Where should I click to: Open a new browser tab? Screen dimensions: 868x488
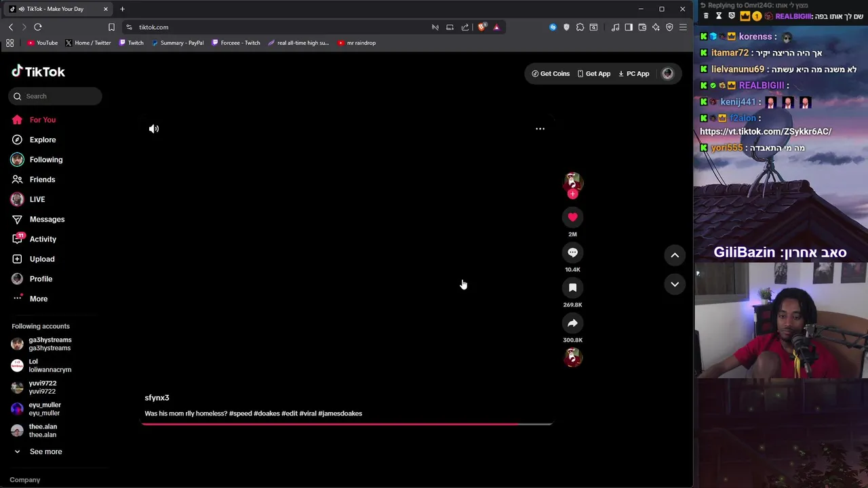pos(122,9)
